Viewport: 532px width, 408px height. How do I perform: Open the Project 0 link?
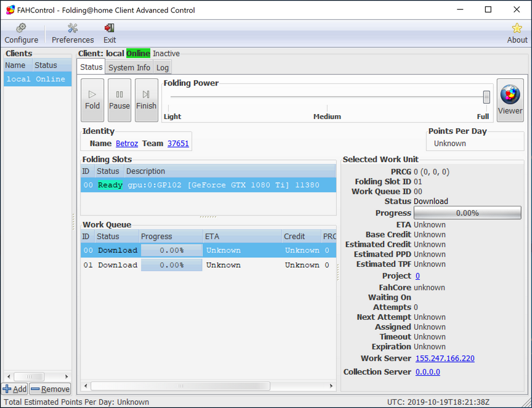(x=417, y=276)
